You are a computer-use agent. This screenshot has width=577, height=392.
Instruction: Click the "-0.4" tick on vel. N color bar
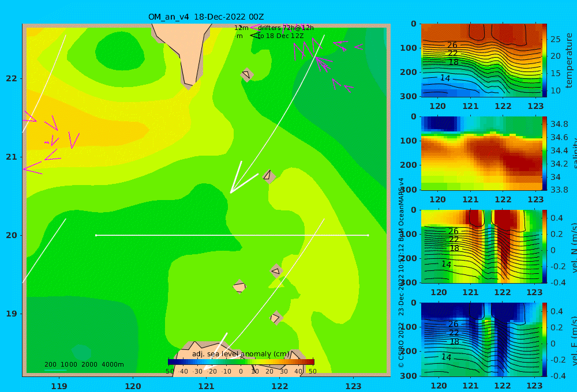tap(558, 282)
